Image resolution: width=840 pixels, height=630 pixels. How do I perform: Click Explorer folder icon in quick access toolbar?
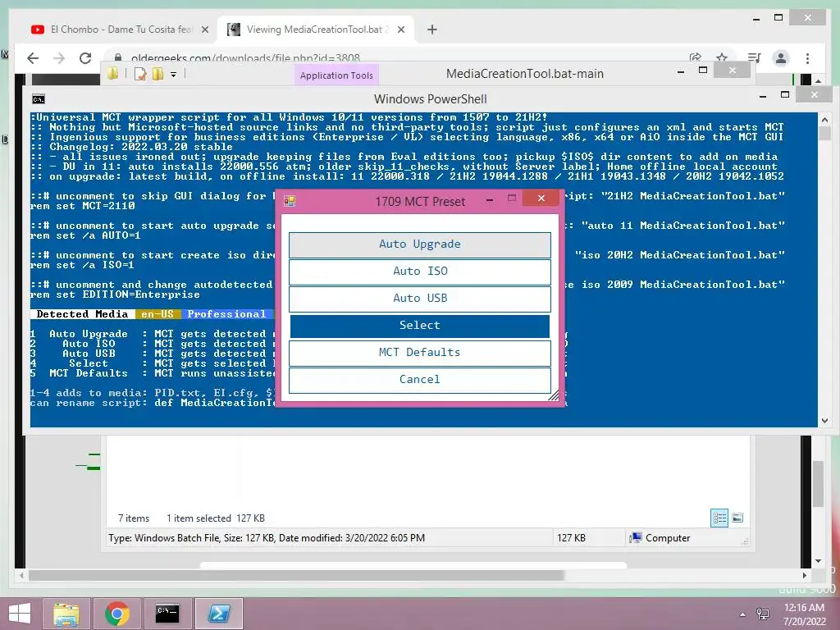(112, 74)
